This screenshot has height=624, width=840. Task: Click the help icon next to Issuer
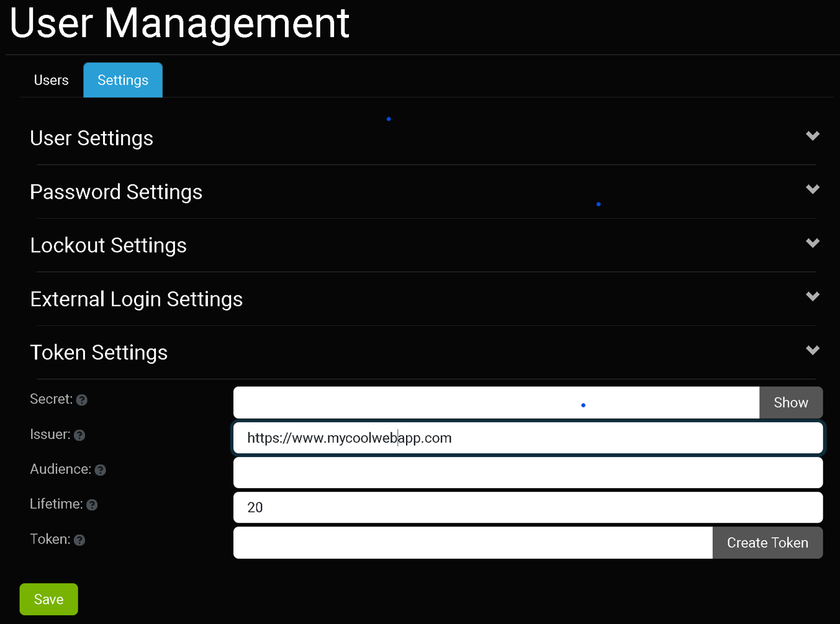click(79, 435)
